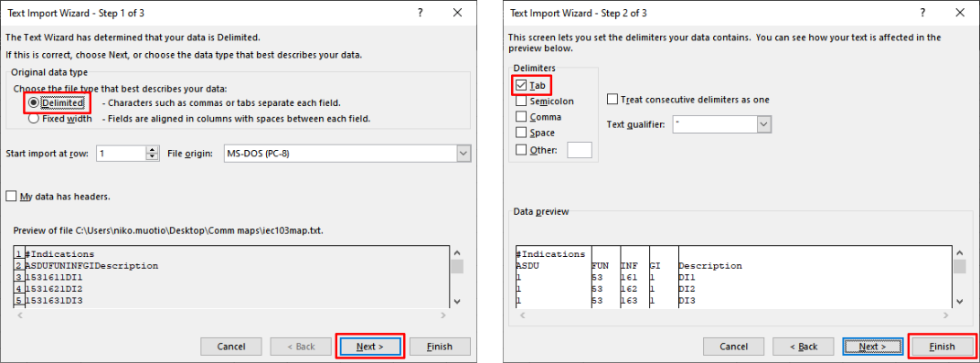Close the Step 1 wizard dialog

(457, 13)
